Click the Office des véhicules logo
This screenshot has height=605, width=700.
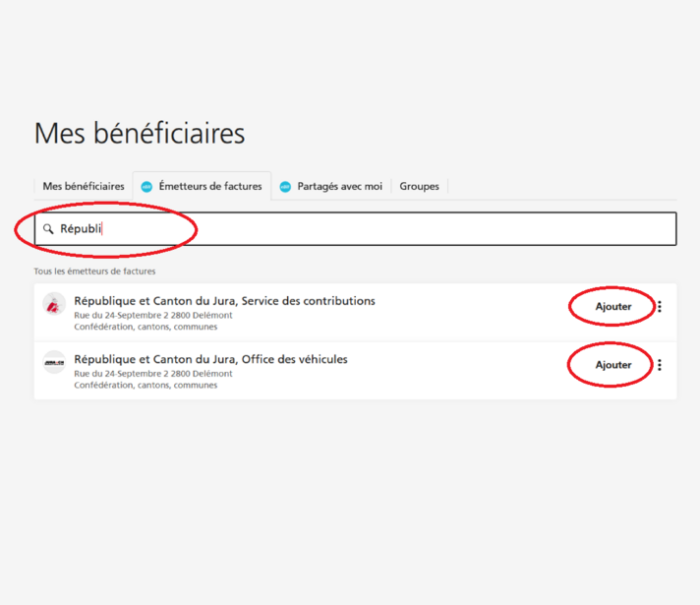pos(54,362)
